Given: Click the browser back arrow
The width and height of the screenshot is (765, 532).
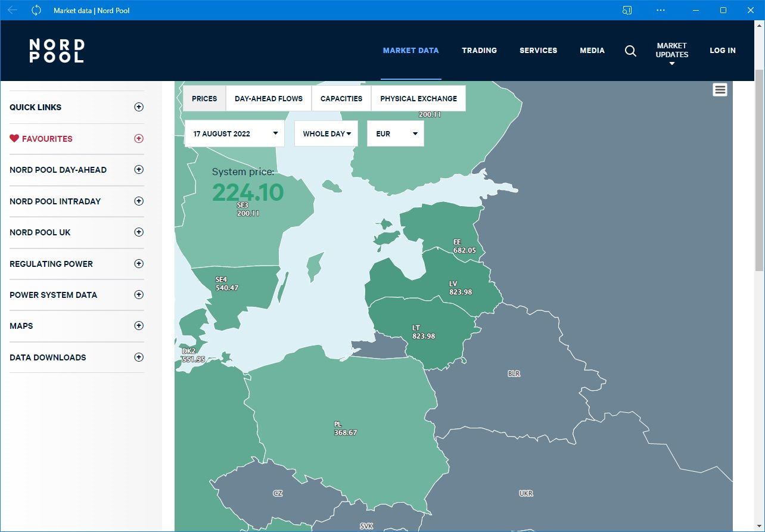Looking at the screenshot, I should 13,10.
